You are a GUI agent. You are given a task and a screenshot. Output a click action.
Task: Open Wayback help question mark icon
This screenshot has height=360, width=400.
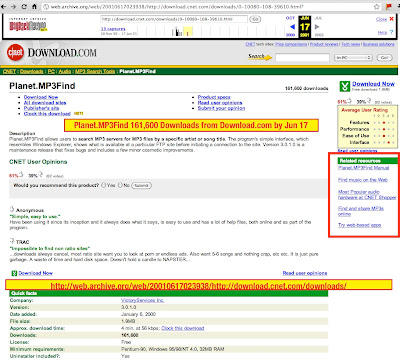[x=392, y=32]
